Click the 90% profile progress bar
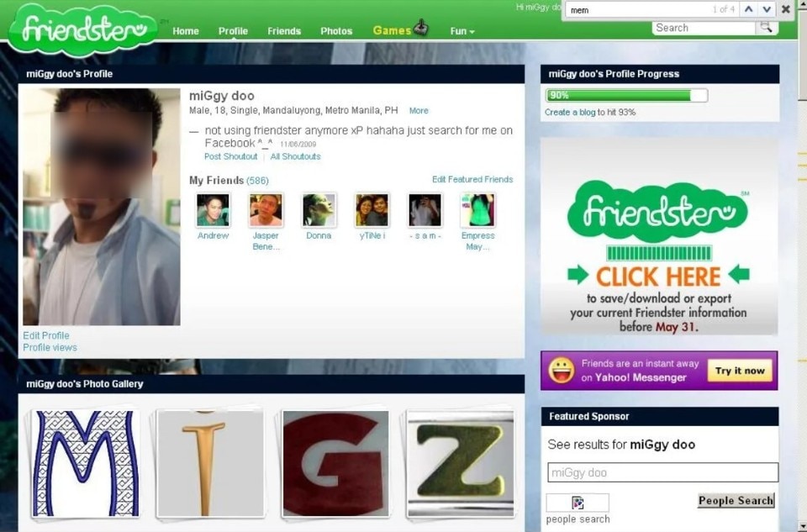This screenshot has width=807, height=532. click(x=626, y=96)
